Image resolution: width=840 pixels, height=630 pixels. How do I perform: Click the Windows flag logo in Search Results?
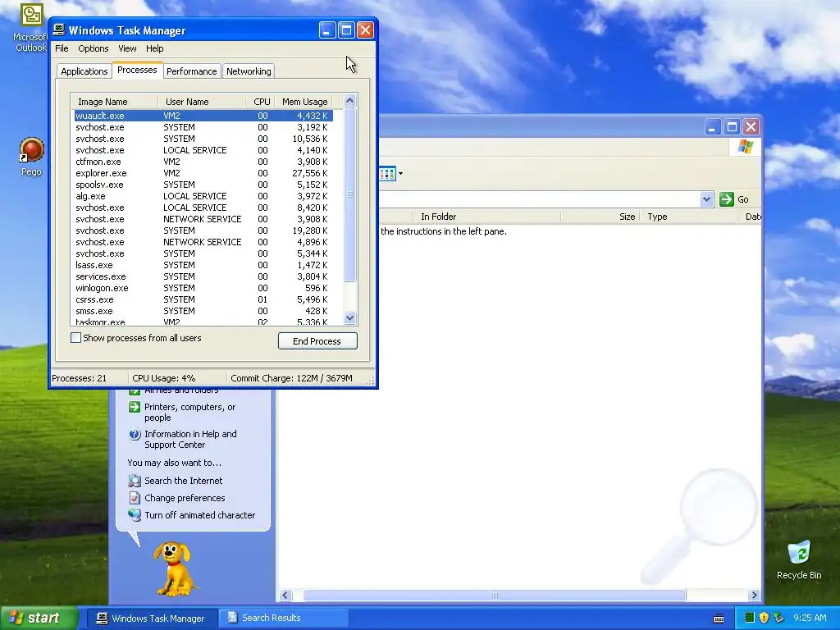point(745,146)
